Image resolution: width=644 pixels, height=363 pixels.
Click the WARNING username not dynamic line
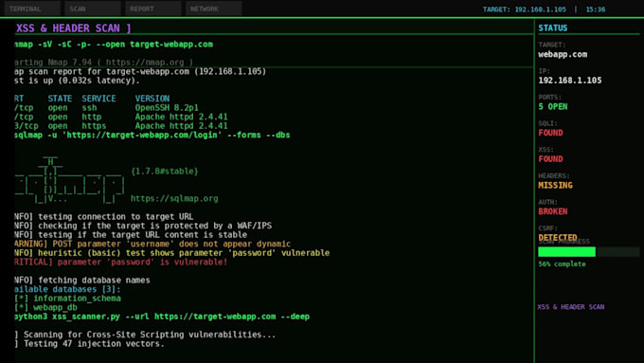(152, 244)
